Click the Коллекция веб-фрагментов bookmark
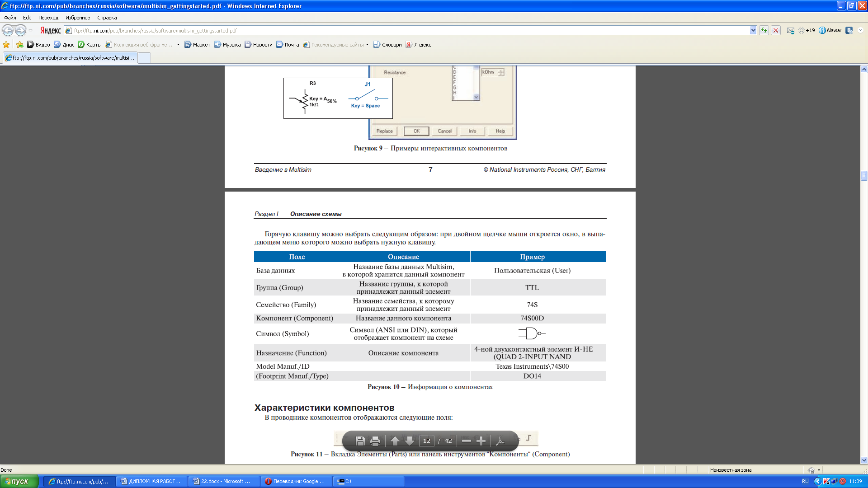 [x=139, y=44]
